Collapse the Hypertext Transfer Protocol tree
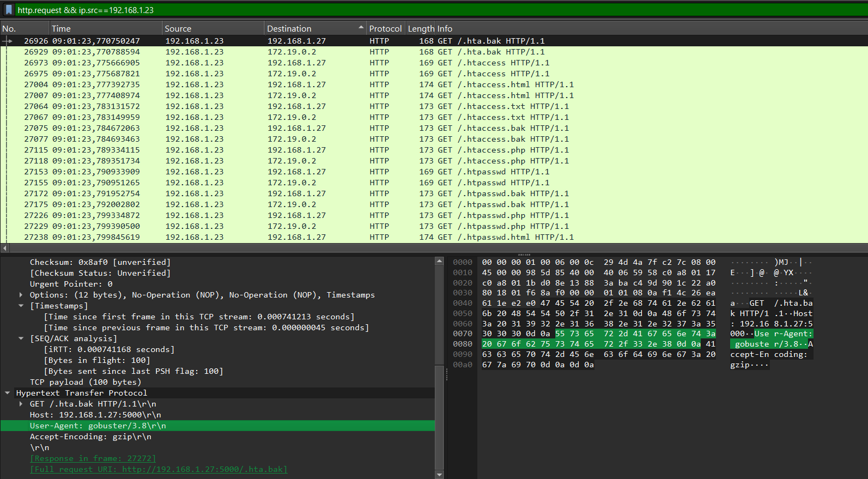Viewport: 868px width, 479px height. [8, 393]
